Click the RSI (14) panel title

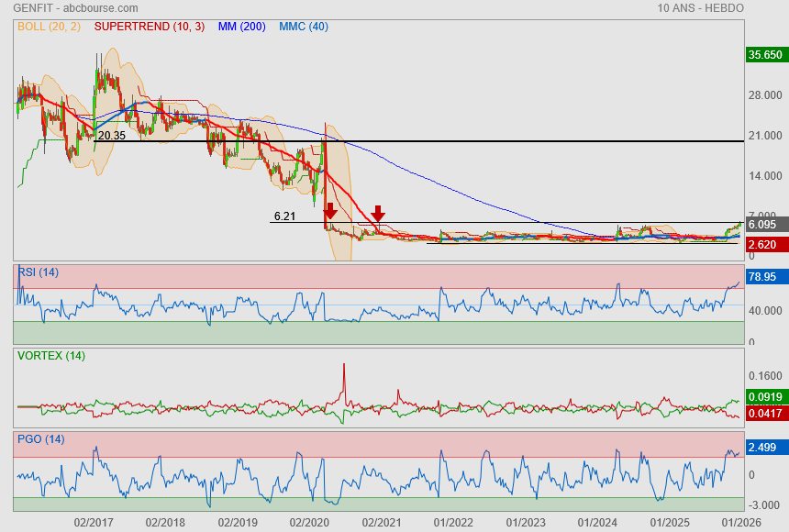38,272
